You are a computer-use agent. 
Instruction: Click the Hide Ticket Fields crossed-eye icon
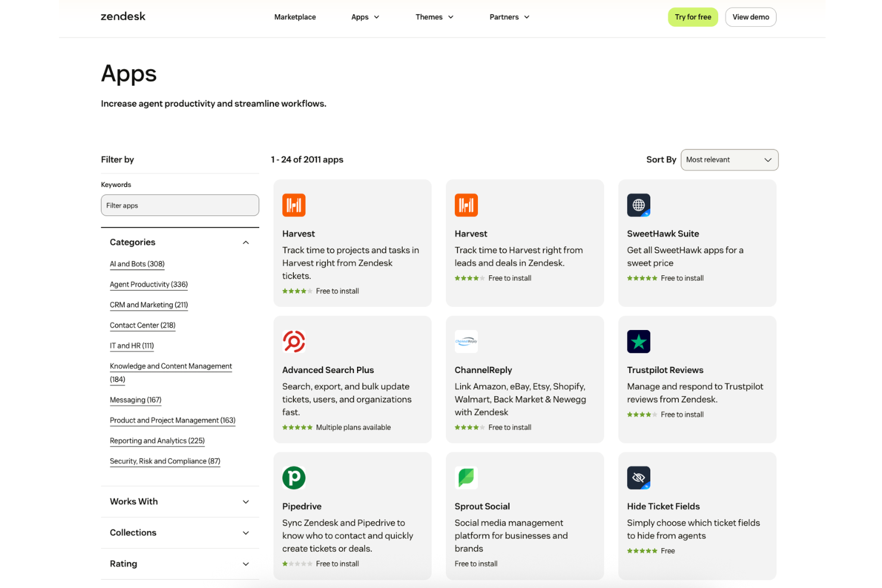click(x=639, y=478)
